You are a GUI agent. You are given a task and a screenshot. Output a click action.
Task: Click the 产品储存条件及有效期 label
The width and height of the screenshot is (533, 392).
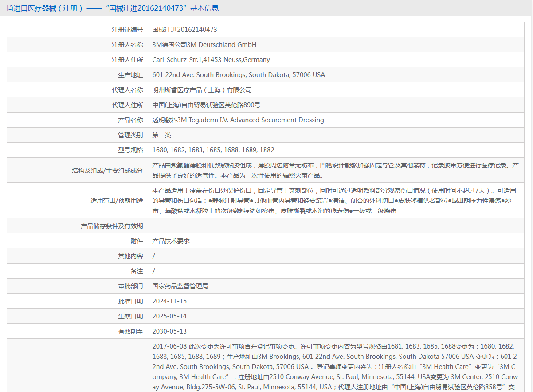click(112, 226)
